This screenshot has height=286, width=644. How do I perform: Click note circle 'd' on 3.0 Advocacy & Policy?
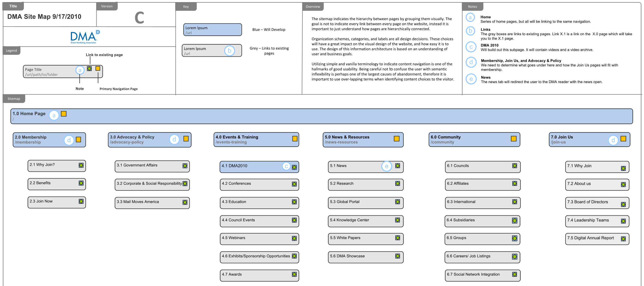(x=174, y=139)
